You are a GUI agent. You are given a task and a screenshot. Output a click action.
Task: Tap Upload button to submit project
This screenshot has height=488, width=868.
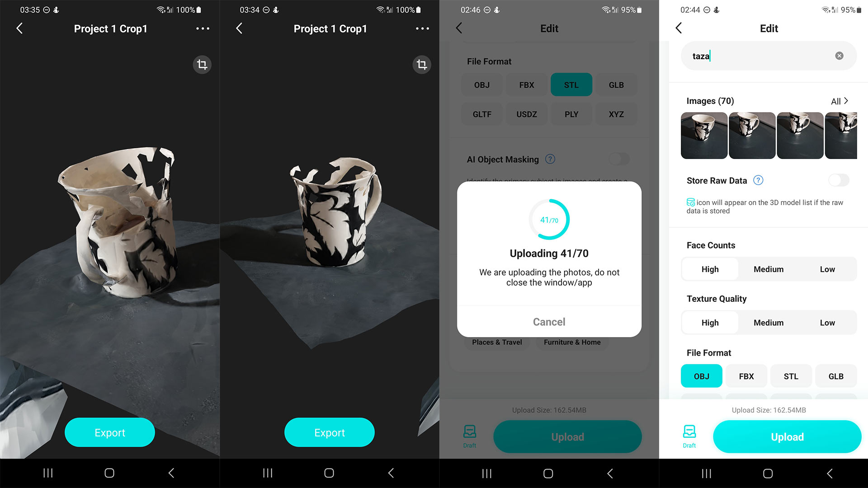click(786, 436)
